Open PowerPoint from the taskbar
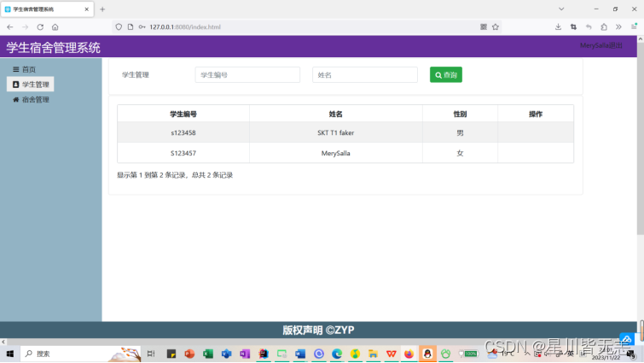This screenshot has height=363, width=644. [x=189, y=354]
